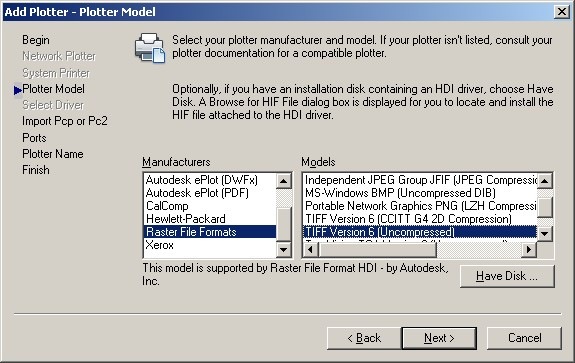Click Manufacturers list vertical scroll thumb
This screenshot has width=575, height=363.
click(284, 225)
